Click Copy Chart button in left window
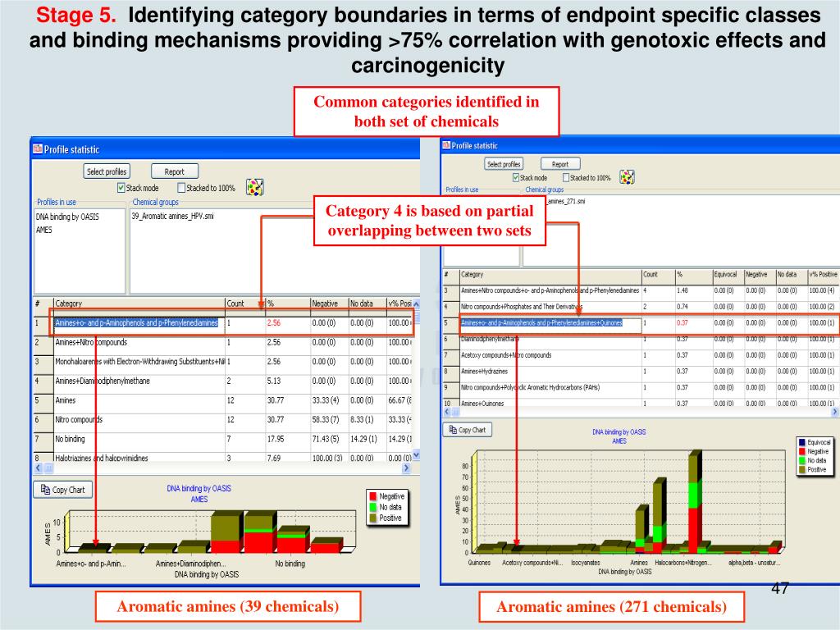Image resolution: width=840 pixels, height=630 pixels. click(62, 490)
